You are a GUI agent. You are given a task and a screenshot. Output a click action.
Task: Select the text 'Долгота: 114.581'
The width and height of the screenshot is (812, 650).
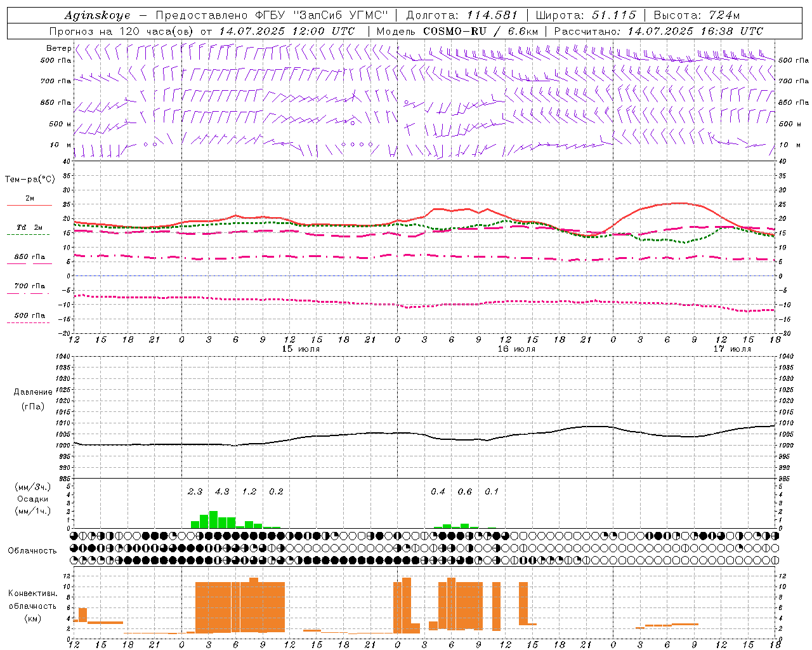[x=462, y=15]
